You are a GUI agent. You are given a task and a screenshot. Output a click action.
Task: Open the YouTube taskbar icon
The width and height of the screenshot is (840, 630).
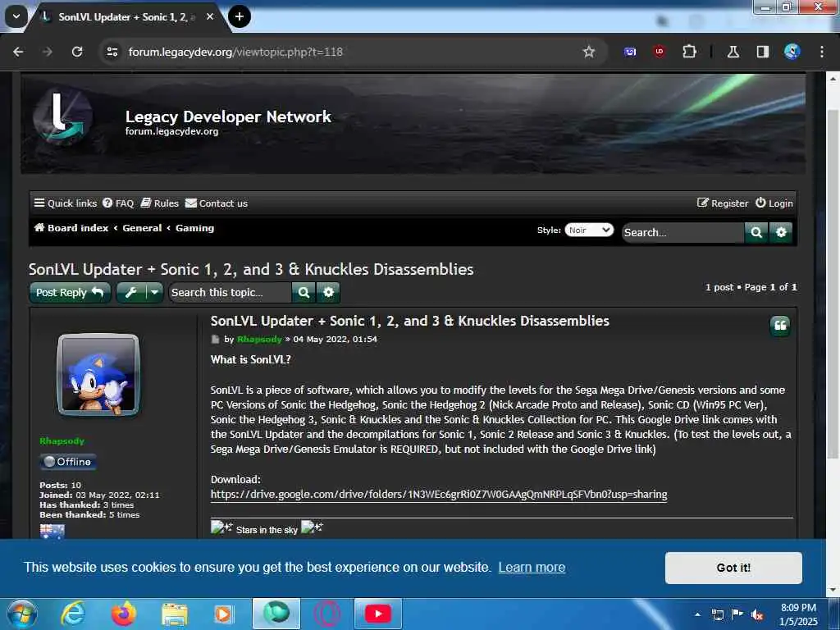coord(377,614)
